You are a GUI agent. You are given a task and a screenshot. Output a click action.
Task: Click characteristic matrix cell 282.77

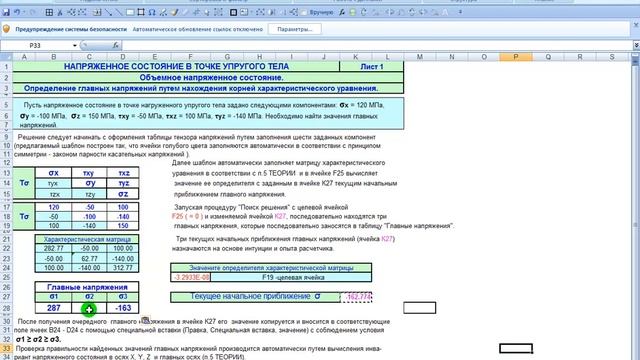point(53,248)
